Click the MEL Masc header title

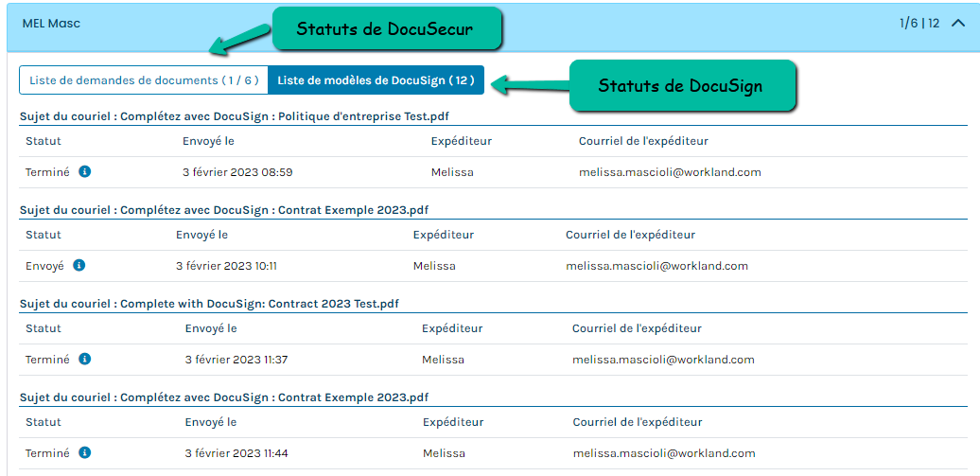click(51, 24)
